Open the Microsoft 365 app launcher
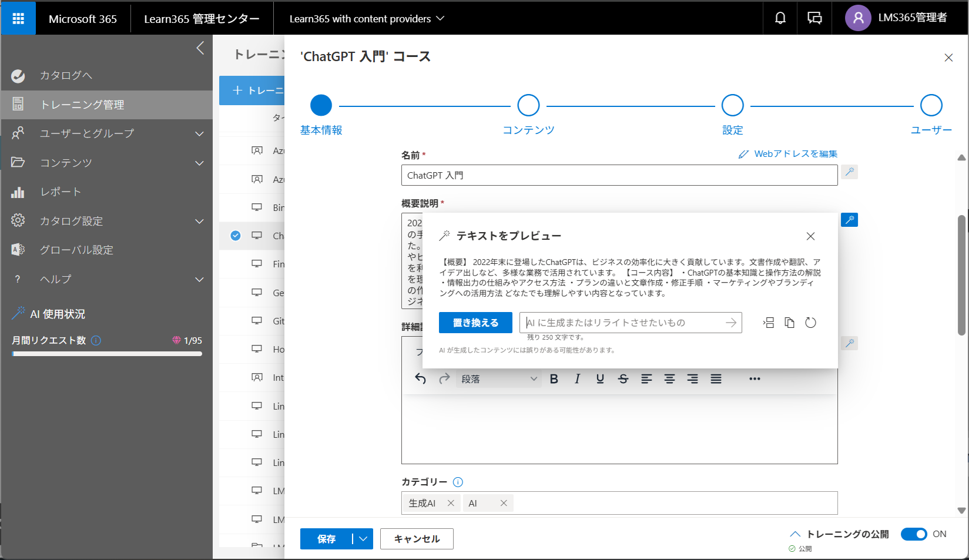 click(x=18, y=18)
